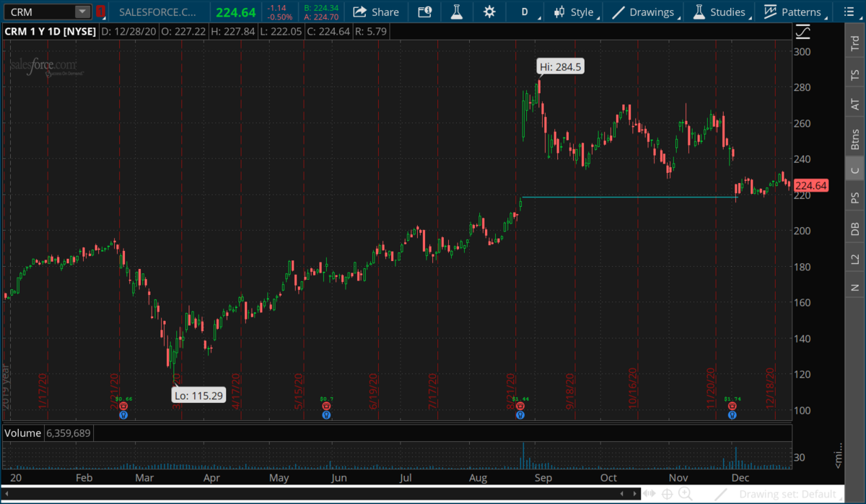Click the 4/17/20 expiration date marker
Image resolution: width=866 pixels, height=504 pixels.
[236, 392]
